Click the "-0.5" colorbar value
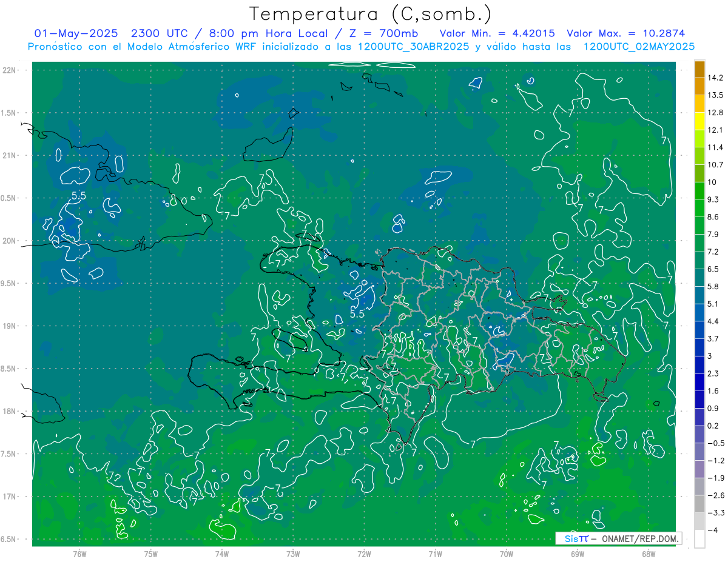Viewport: 728px width, 562px height. pyautogui.click(x=715, y=443)
